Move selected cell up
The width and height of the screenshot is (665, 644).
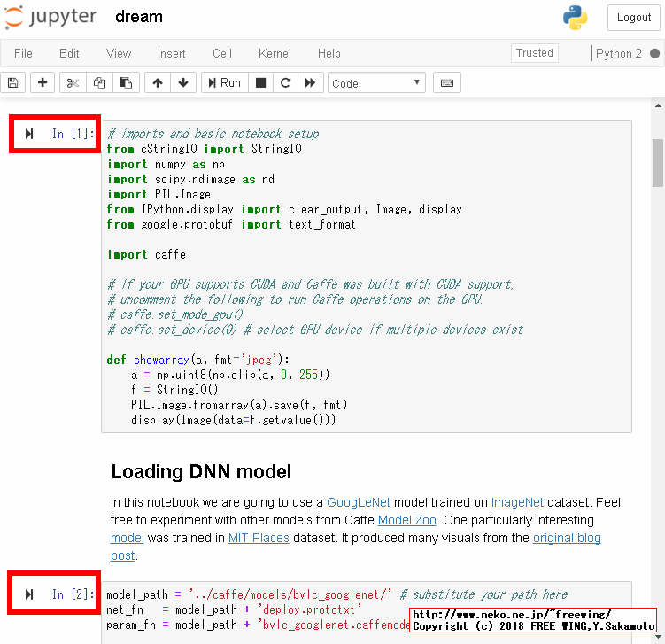click(x=158, y=83)
